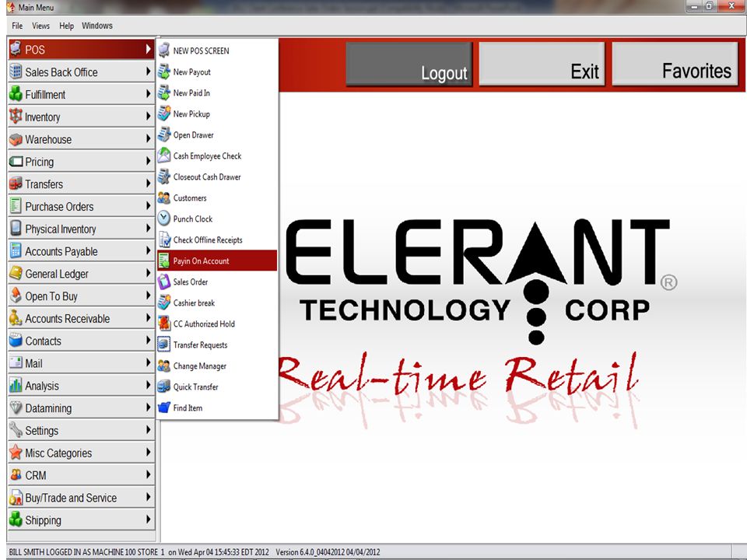Click the 'BILL SMITH LOGGED IN' status text

coord(46,552)
